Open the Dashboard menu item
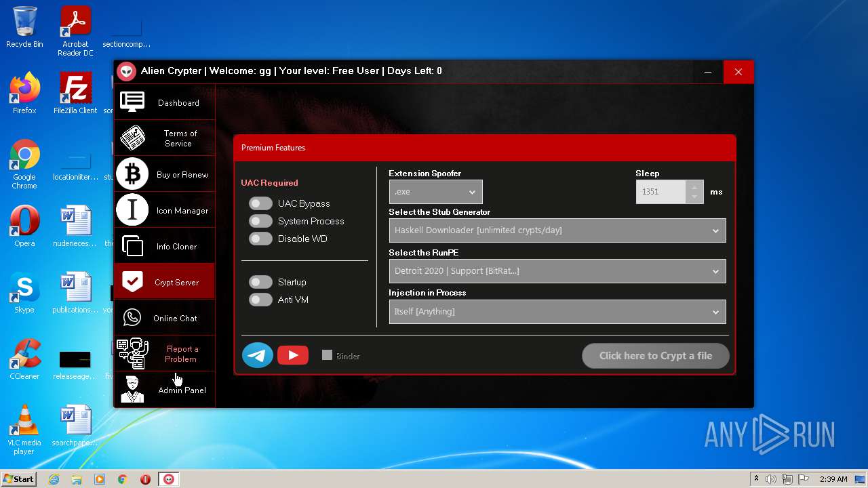The height and width of the screenshot is (488, 868). 165,102
